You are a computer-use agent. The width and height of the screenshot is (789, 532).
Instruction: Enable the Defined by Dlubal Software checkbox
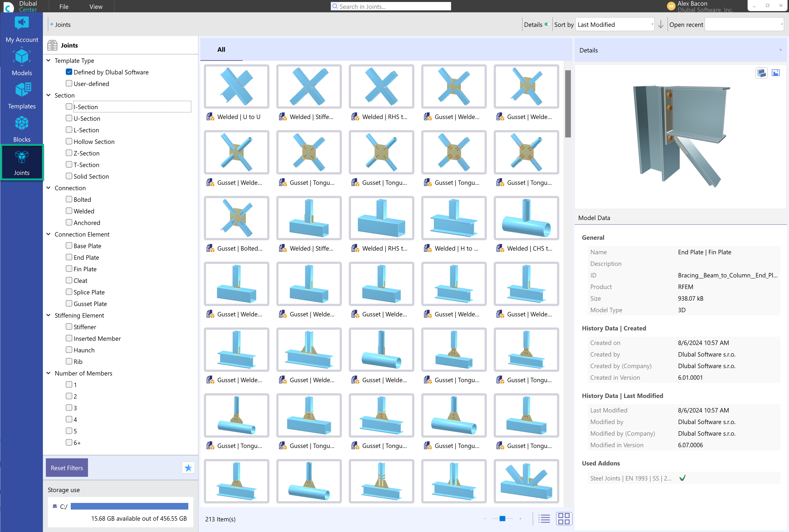[68, 72]
